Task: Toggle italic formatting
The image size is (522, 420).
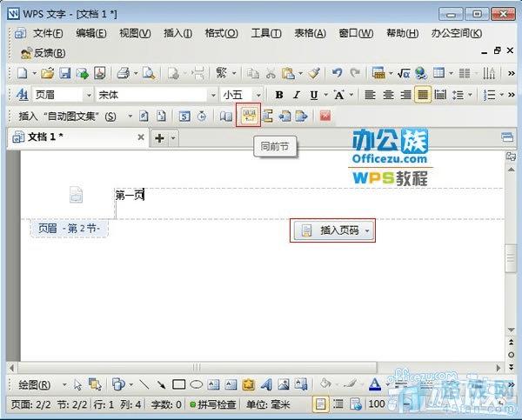Action: pyautogui.click(x=297, y=95)
